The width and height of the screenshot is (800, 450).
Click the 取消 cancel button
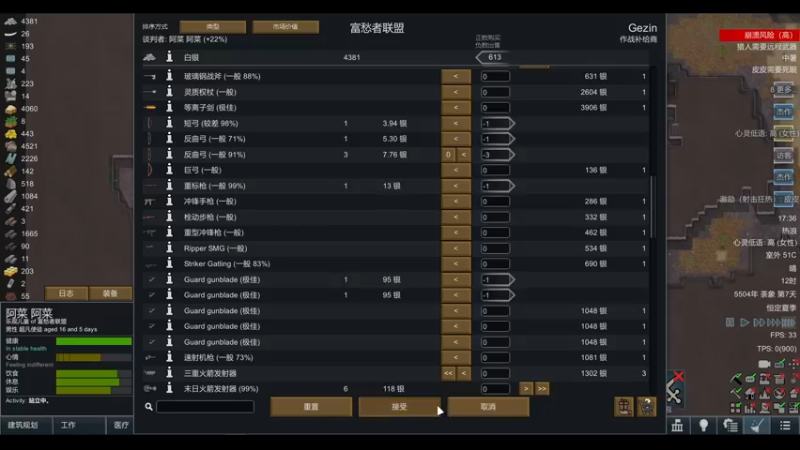[488, 407]
